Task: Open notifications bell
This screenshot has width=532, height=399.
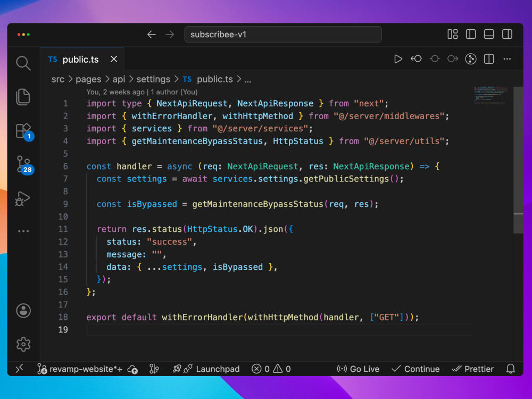Action: (x=511, y=369)
